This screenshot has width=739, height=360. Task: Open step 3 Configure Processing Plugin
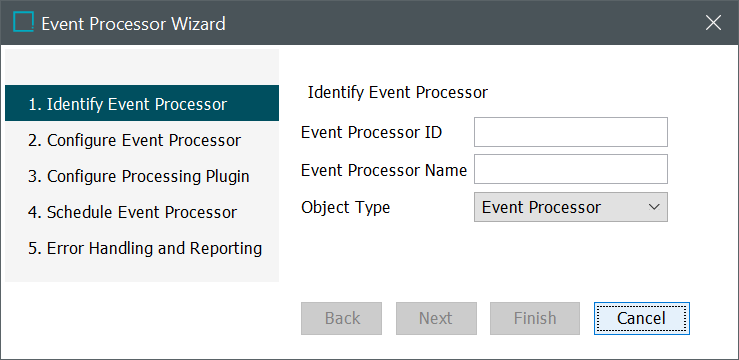pyautogui.click(x=142, y=176)
